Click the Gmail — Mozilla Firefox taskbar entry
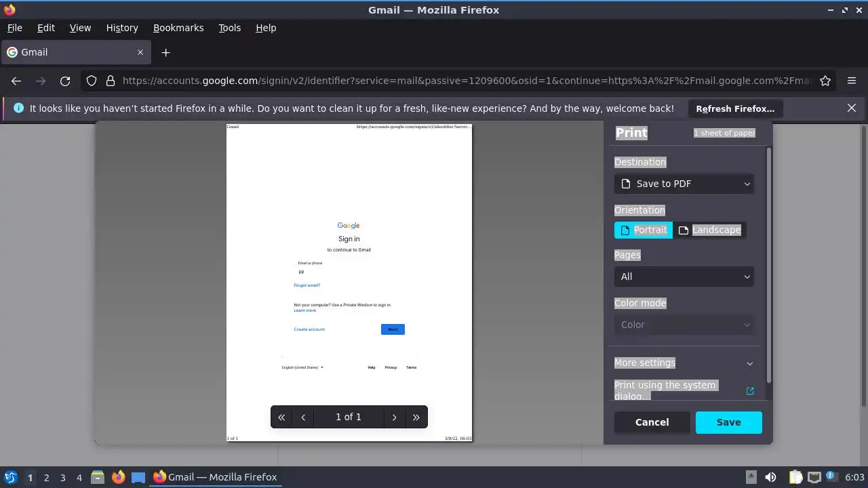The image size is (868, 488). tap(215, 477)
